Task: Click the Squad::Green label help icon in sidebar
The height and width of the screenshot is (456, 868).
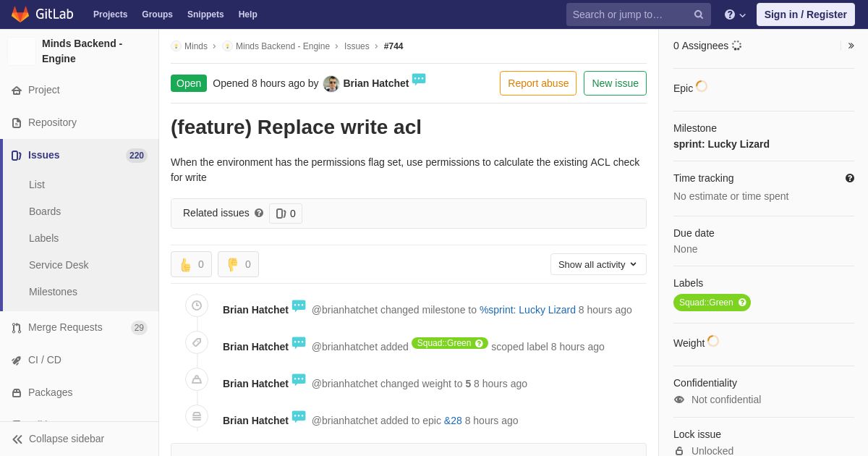Action: (x=742, y=303)
